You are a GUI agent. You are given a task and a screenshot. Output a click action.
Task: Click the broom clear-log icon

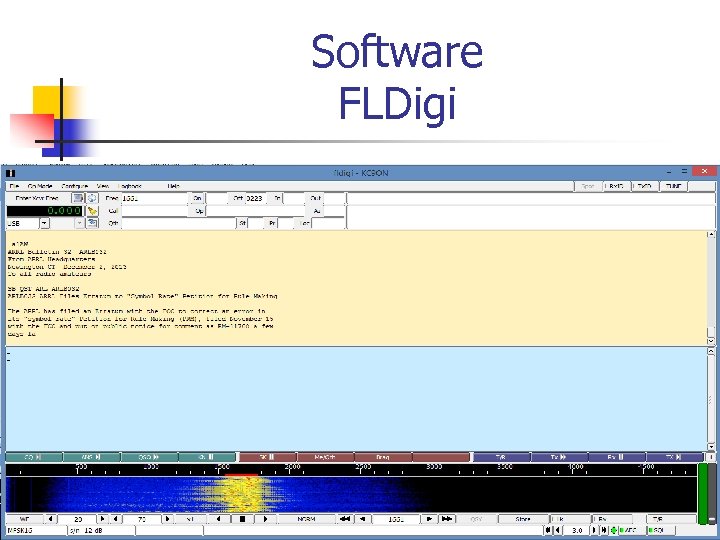tap(92, 211)
